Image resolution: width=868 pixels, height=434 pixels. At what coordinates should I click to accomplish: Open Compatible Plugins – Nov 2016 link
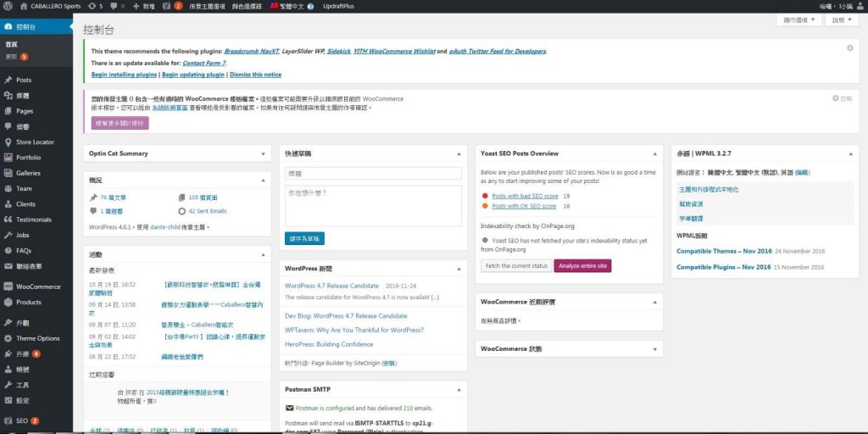point(724,267)
